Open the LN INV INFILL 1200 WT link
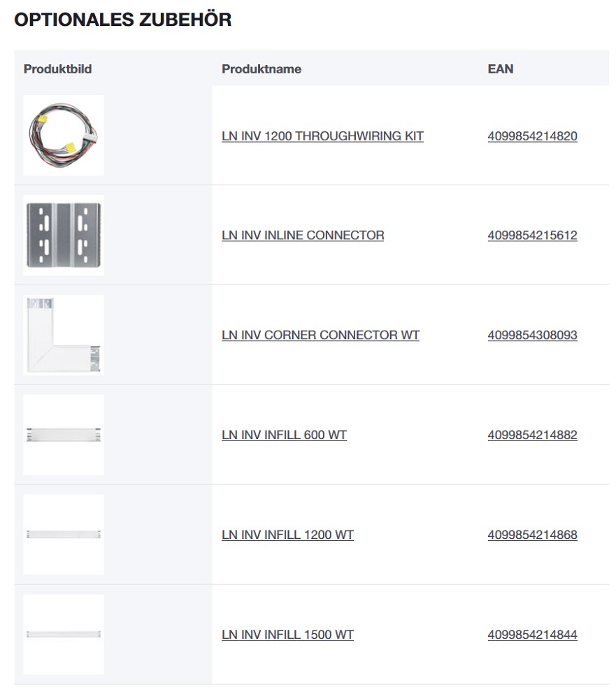616x699 pixels. click(287, 535)
